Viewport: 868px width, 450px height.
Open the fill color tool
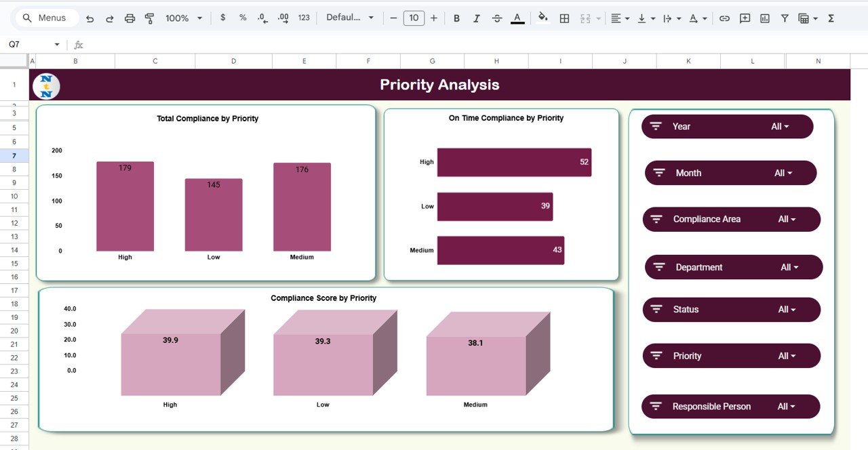542,18
